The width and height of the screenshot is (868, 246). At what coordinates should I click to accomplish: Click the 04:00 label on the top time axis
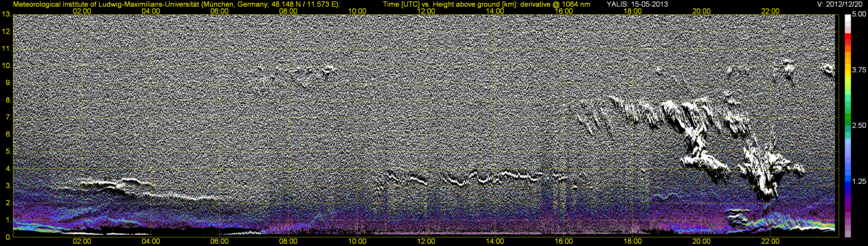point(151,11)
